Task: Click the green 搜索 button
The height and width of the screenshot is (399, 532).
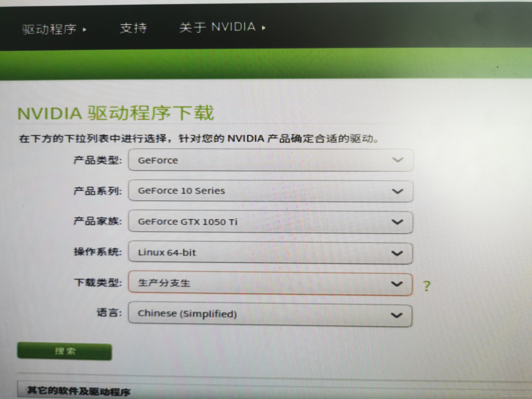Action: tap(65, 351)
